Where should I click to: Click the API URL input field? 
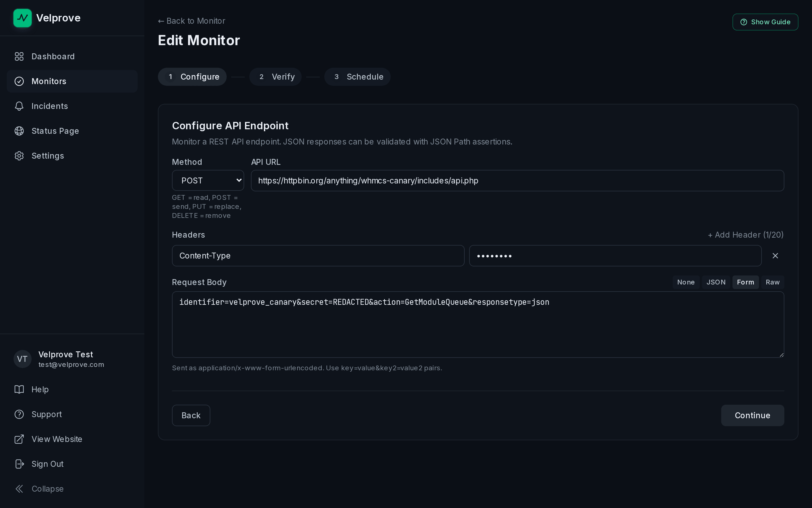tap(517, 180)
